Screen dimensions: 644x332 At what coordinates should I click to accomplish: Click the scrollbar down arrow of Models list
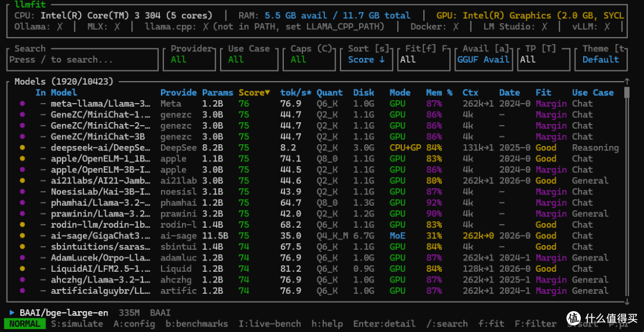pyautogui.click(x=627, y=302)
